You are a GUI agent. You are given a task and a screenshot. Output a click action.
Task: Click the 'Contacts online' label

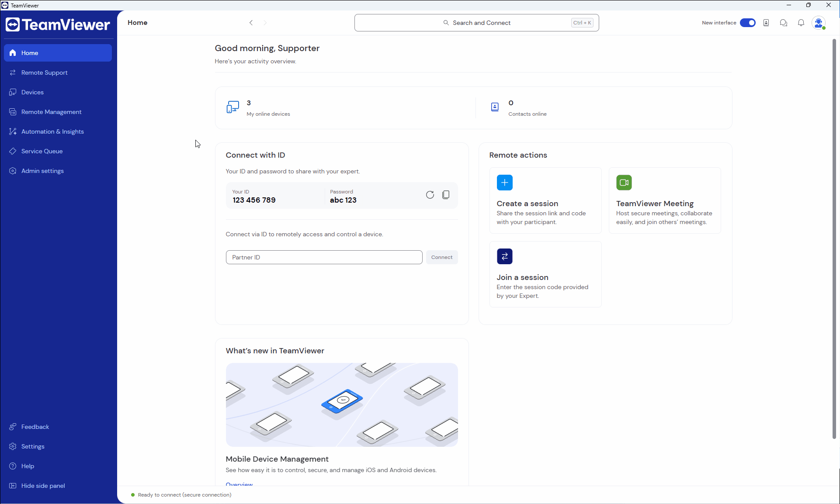(528, 114)
